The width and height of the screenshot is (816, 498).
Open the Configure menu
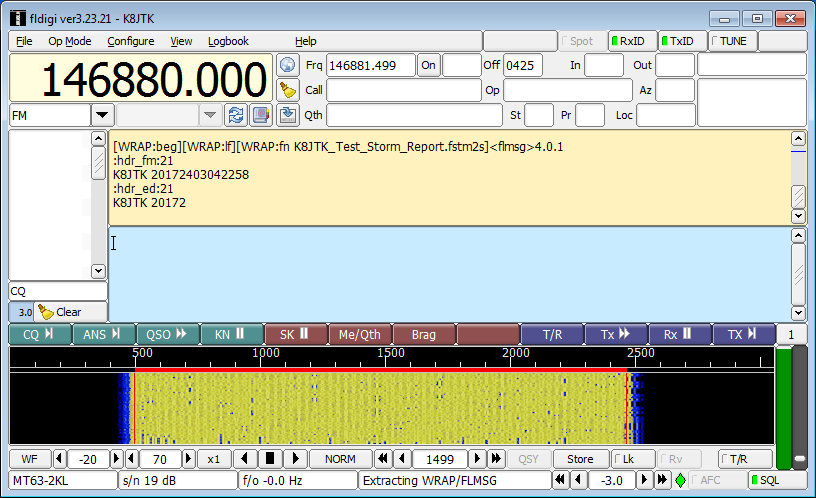click(x=130, y=41)
